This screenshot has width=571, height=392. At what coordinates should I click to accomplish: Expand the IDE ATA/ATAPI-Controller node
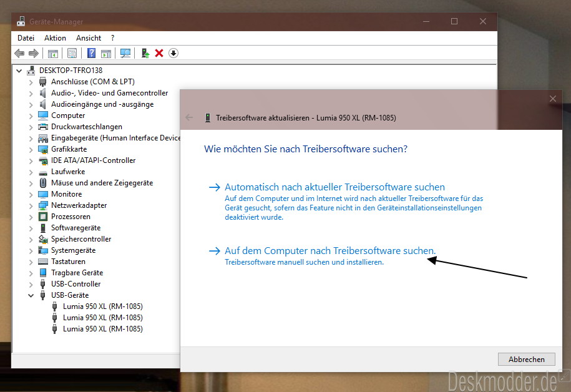(x=31, y=161)
